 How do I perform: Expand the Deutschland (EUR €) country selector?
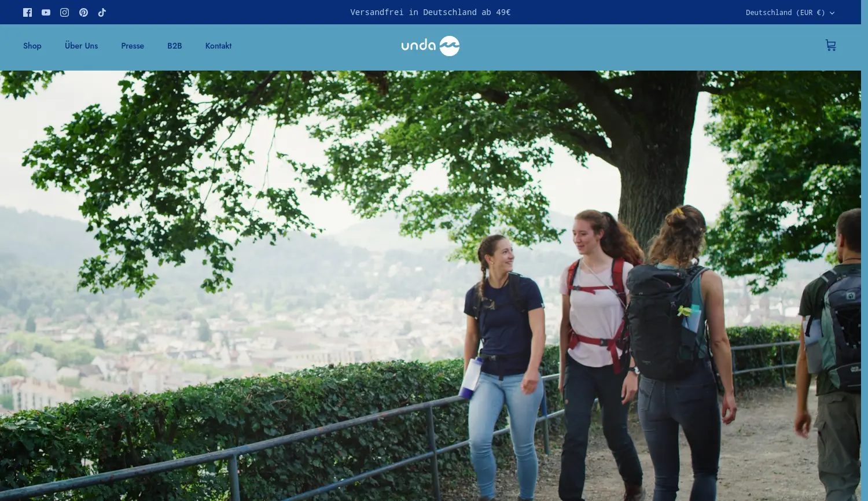[x=785, y=12]
